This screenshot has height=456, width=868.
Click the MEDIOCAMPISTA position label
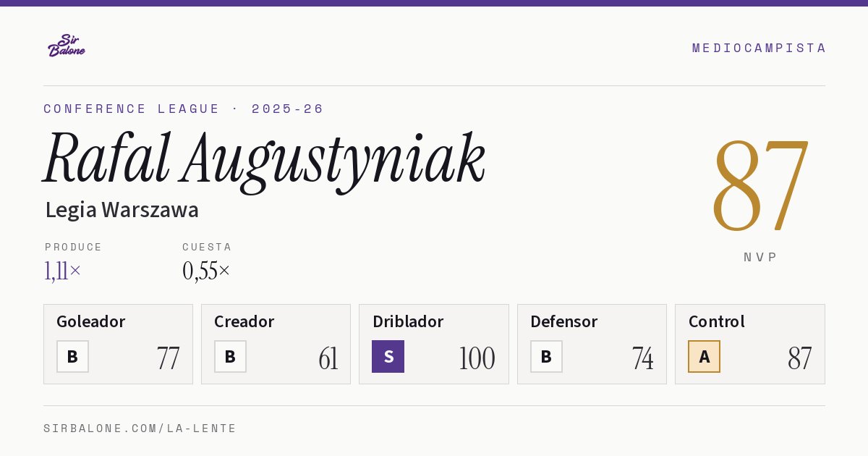759,48
